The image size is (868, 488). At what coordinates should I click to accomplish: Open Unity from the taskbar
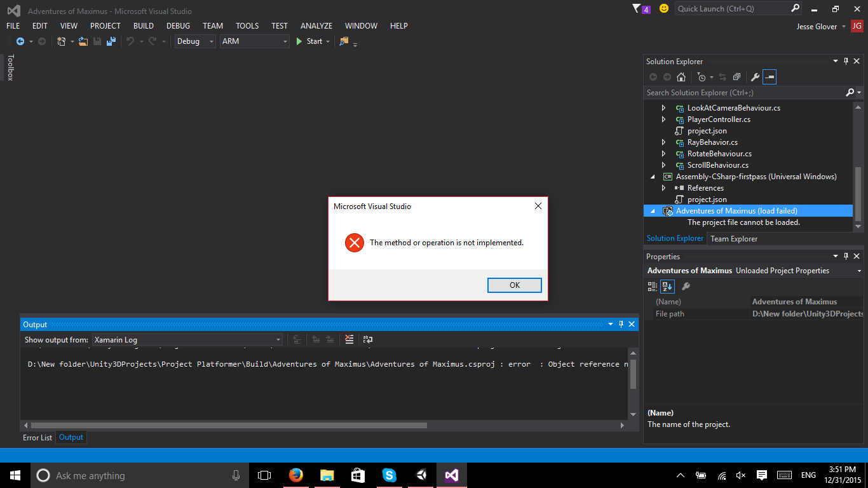point(420,475)
